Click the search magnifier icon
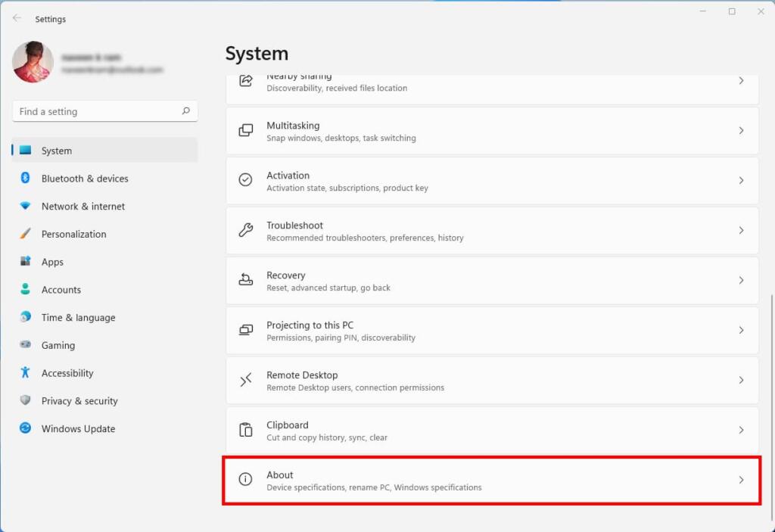 (x=185, y=111)
